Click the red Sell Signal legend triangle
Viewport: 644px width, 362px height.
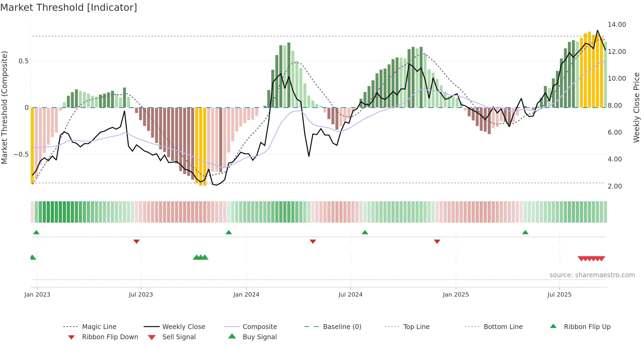click(x=152, y=337)
